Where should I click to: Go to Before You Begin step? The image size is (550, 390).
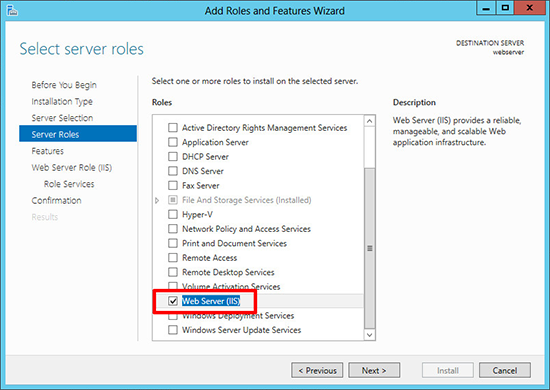64,85
